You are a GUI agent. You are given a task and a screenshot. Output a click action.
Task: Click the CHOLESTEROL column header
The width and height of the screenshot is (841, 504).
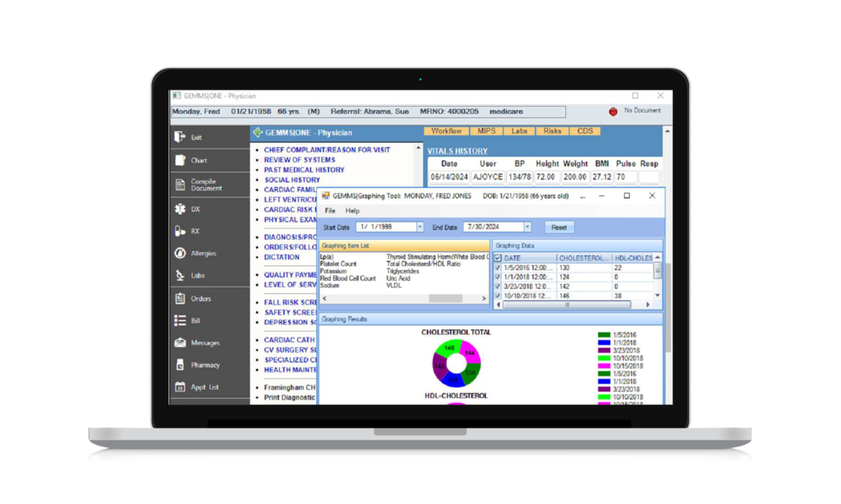click(584, 259)
